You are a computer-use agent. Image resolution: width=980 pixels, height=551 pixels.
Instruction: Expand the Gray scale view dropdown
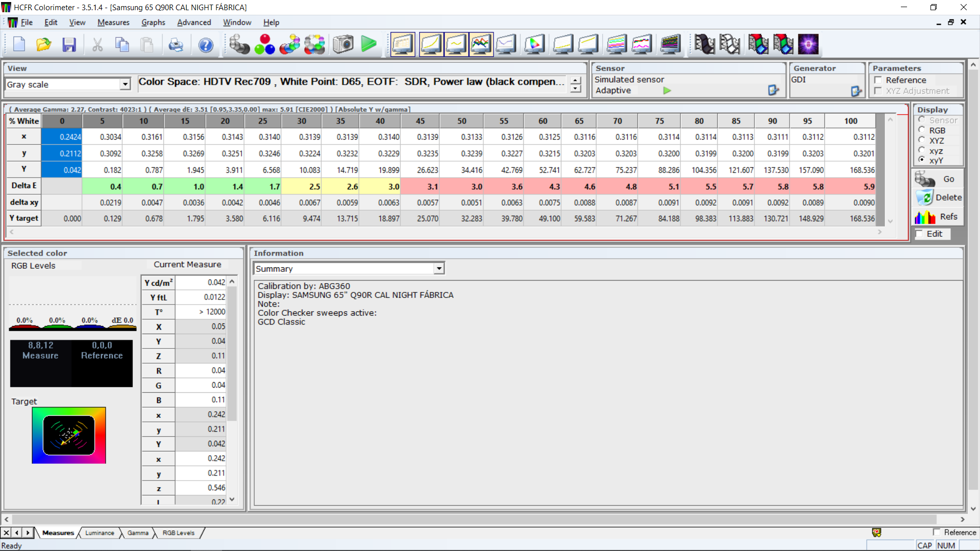[125, 84]
